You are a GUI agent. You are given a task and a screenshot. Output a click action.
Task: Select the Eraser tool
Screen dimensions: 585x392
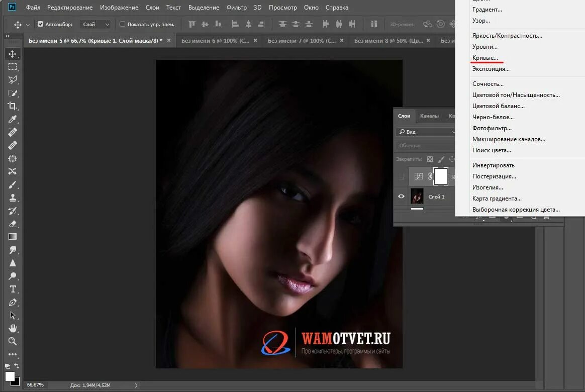[x=13, y=224]
